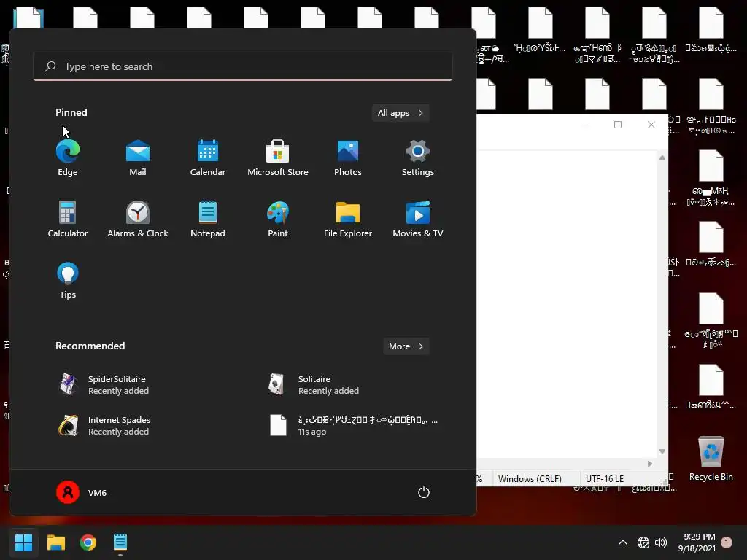Focus the Type here to search box
This screenshot has width=747, height=560.
(243, 66)
